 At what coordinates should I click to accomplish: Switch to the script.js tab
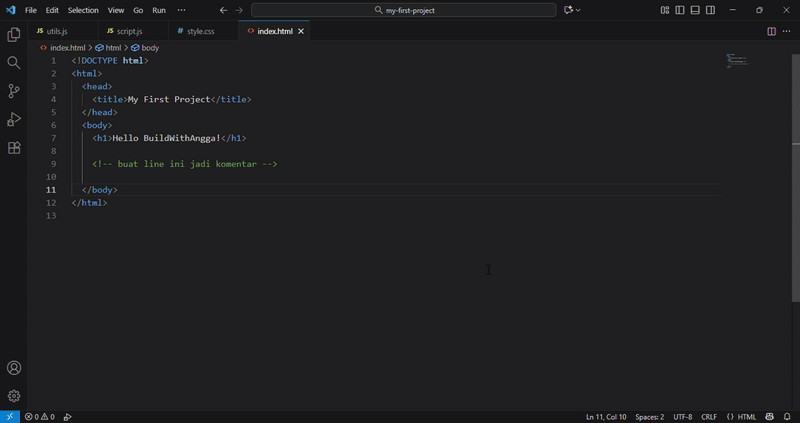pyautogui.click(x=133, y=31)
